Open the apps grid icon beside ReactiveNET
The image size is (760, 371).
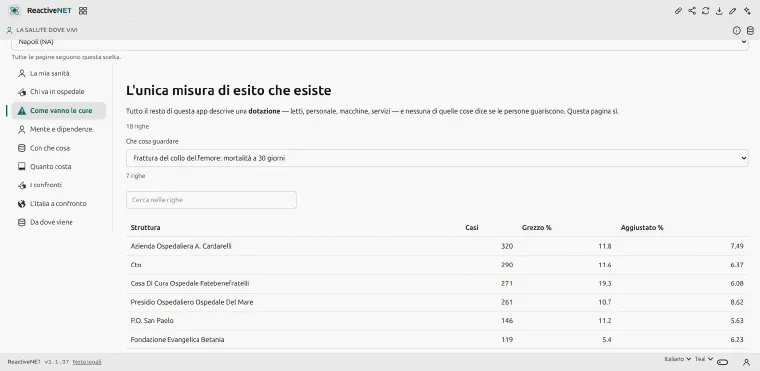point(83,11)
